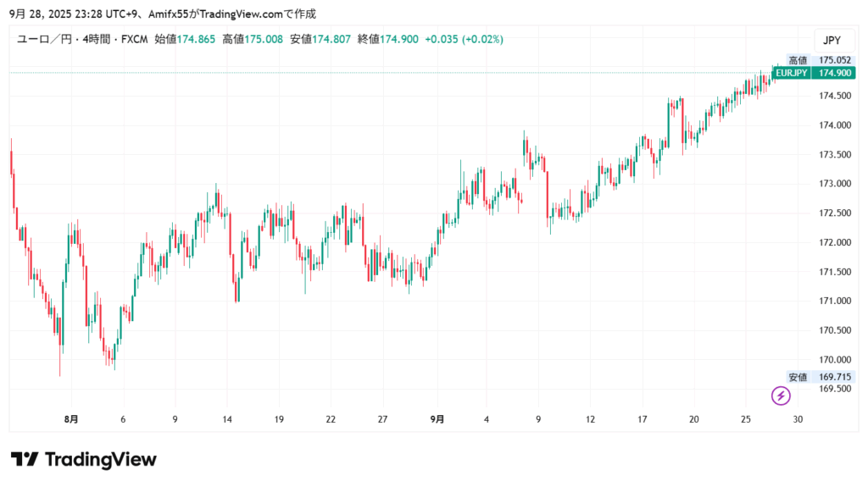
Task: Select the 8月 marker on the time axis
Action: pos(71,418)
